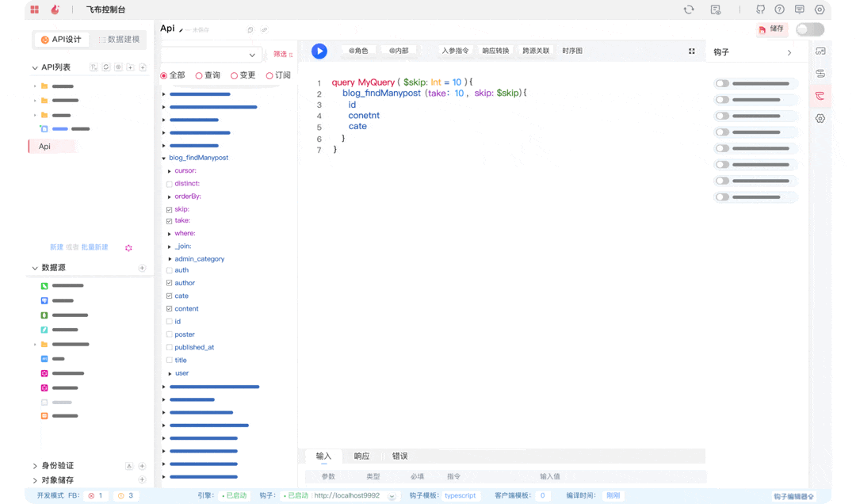Run the query with the play button
The width and height of the screenshot is (856, 504).
(319, 51)
